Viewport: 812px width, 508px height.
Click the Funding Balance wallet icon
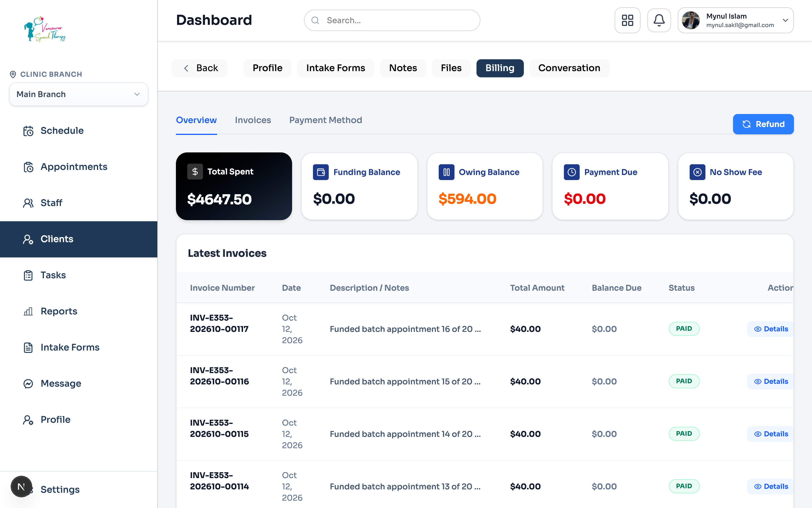pos(321,172)
